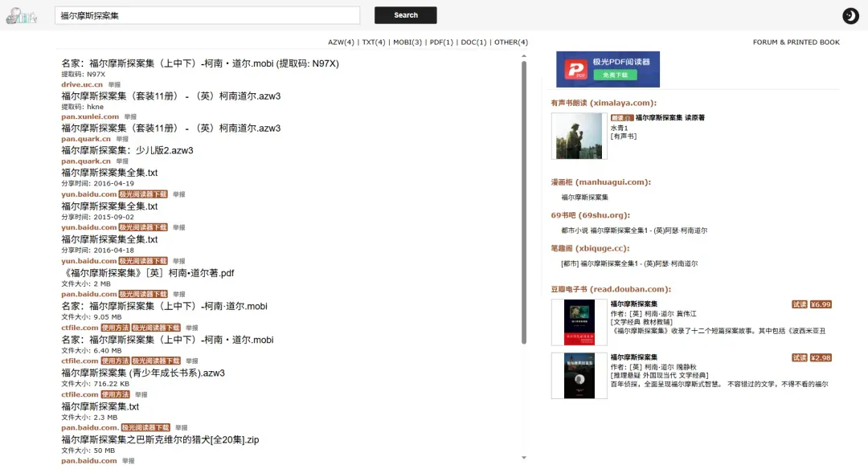868x473 pixels.
Task: Open douban title by 柯南·道尔 龚伟江
Action: tap(634, 304)
